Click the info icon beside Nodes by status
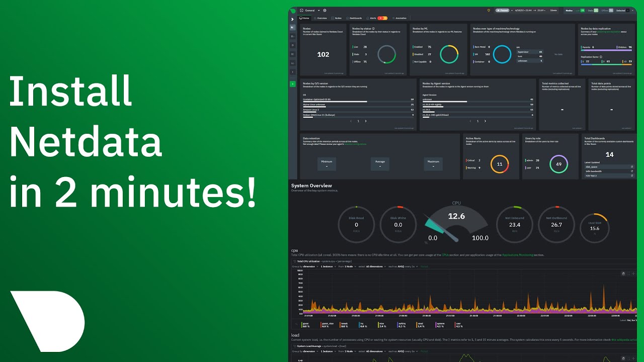 tap(373, 29)
